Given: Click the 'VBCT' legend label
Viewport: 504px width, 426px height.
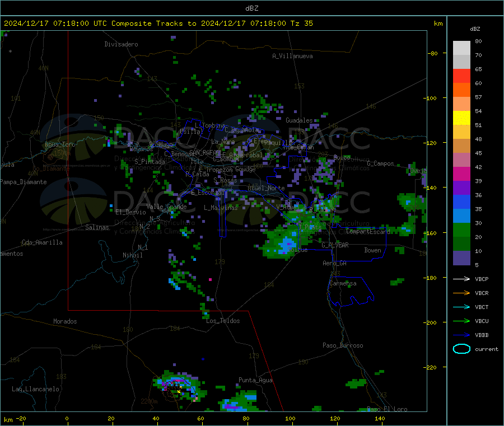Looking at the screenshot, I should 482,307.
